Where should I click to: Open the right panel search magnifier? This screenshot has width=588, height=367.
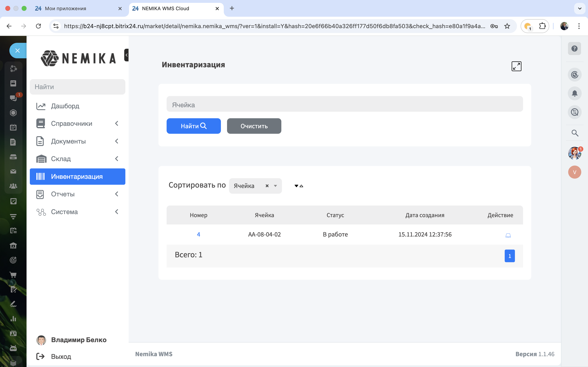(575, 133)
